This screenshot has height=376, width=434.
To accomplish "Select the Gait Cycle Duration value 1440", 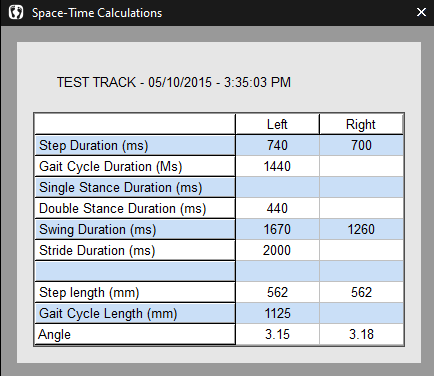I will point(277,167).
